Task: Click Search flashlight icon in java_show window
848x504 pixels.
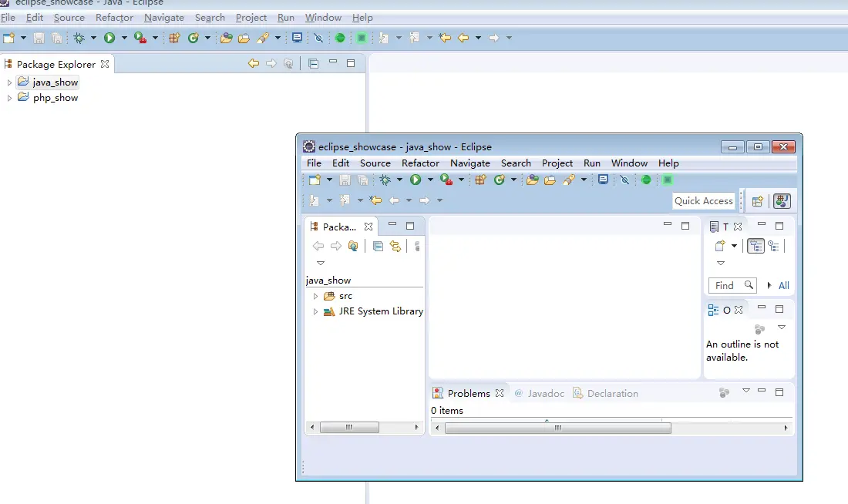Action: pyautogui.click(x=568, y=180)
